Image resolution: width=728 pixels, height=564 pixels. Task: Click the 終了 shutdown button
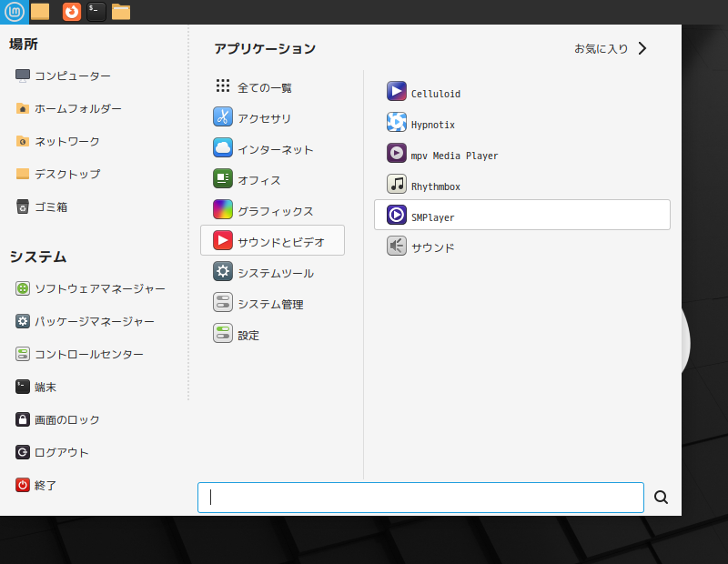tap(35, 485)
